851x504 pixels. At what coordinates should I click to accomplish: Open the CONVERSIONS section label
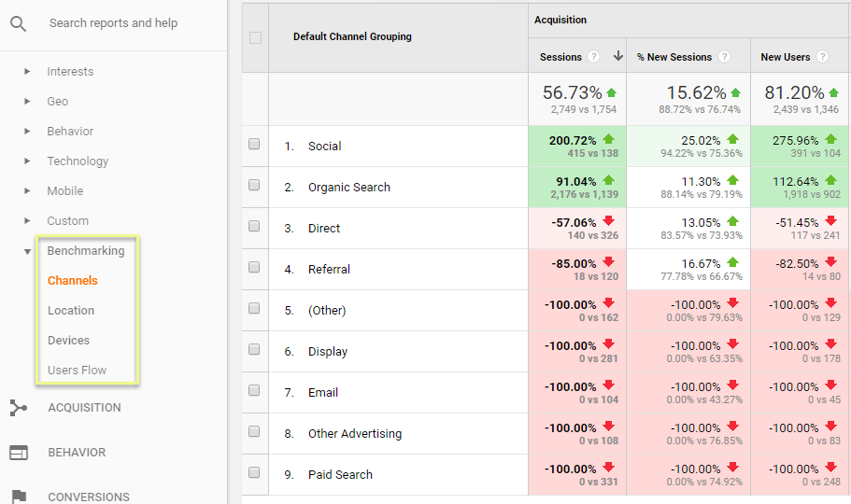(x=89, y=497)
